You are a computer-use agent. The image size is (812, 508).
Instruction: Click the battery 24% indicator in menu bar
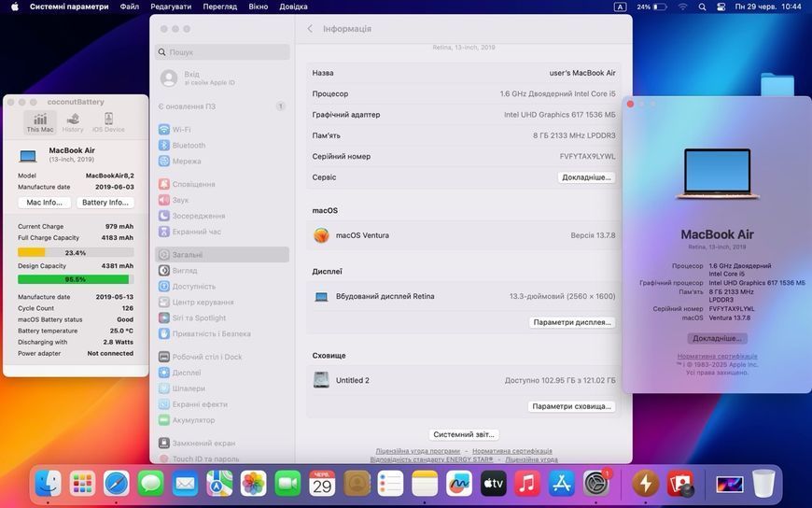pos(651,7)
